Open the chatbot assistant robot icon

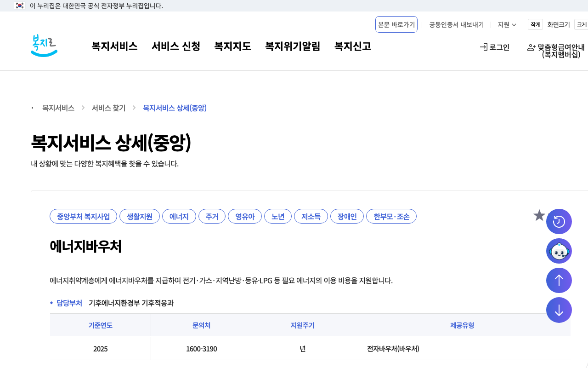coord(559,251)
